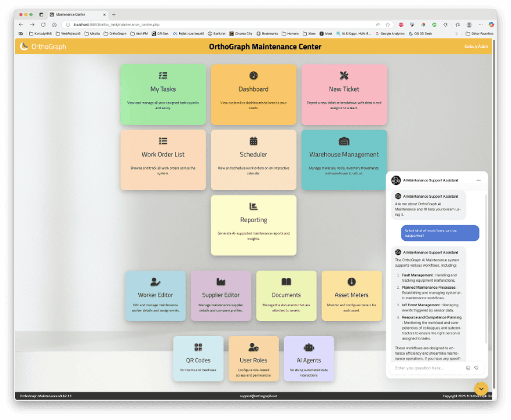
Task: Click the chat conversation scrollbar
Action: (x=487, y=269)
